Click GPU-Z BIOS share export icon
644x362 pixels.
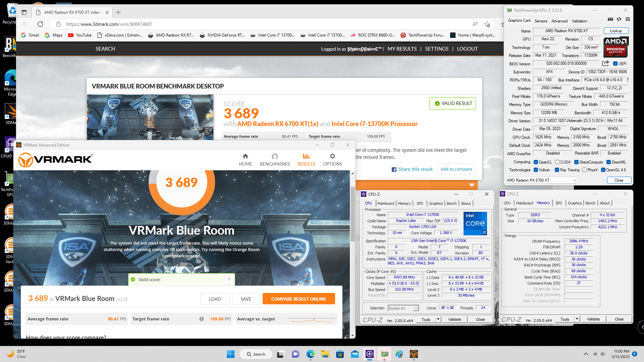605,63
